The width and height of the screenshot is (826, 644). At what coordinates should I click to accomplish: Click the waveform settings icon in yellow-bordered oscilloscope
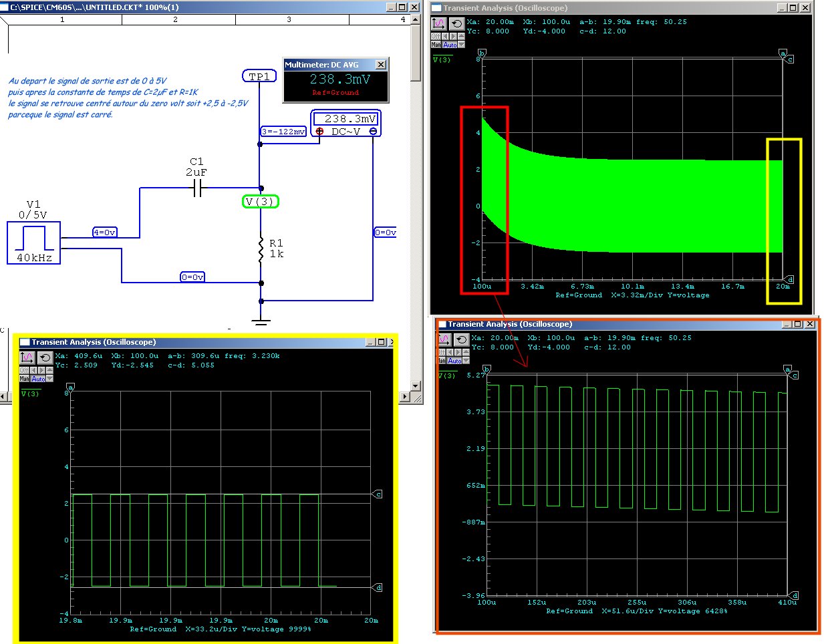coord(27,358)
